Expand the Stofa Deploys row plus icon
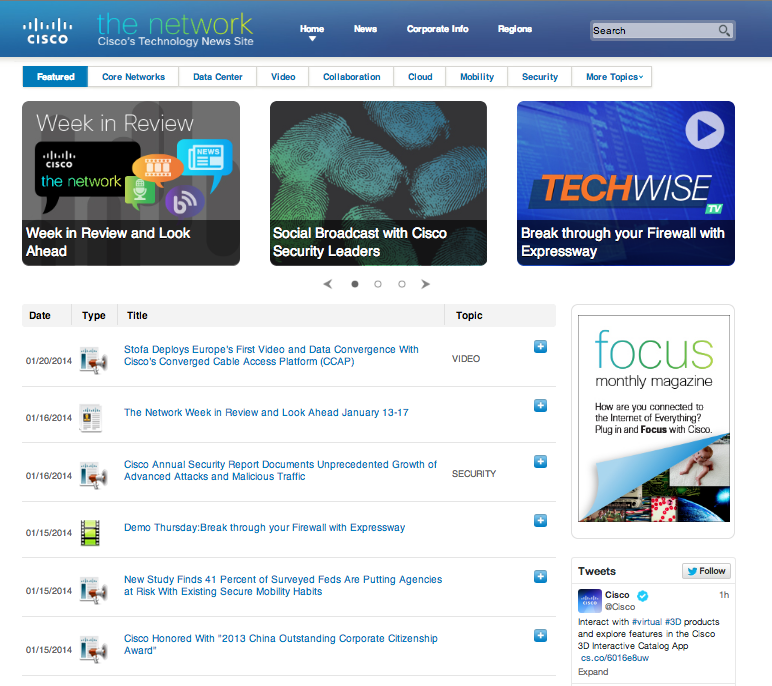772x686 pixels. click(540, 347)
